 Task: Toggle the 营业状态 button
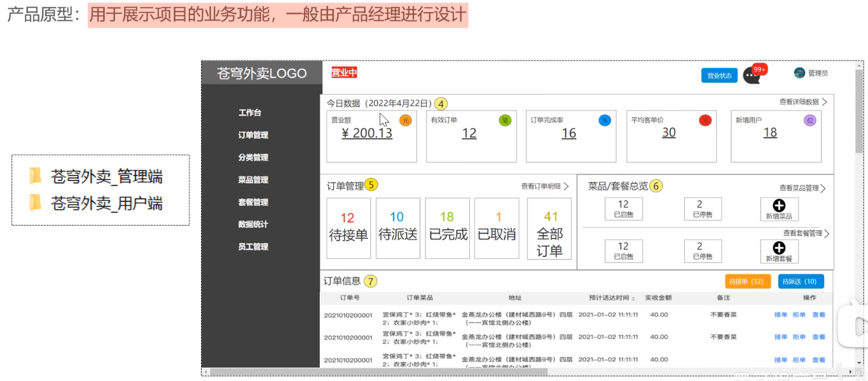pyautogui.click(x=719, y=76)
